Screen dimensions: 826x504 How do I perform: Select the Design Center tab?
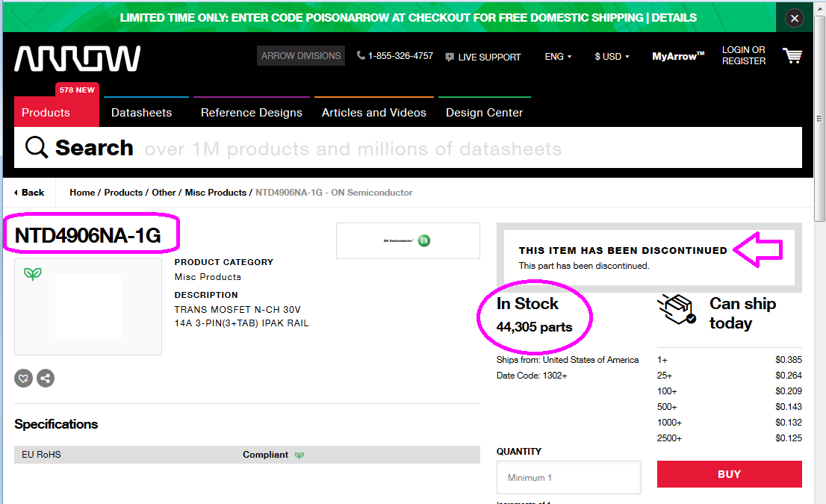pyautogui.click(x=484, y=112)
